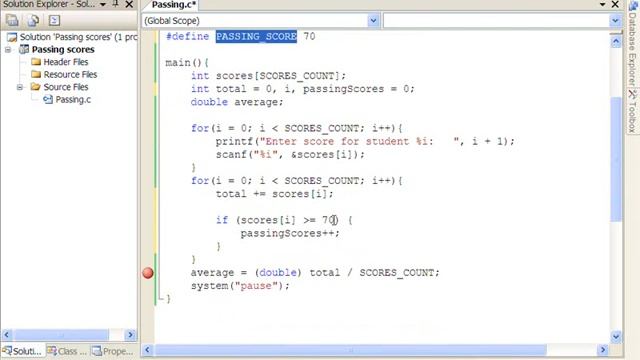The height and width of the screenshot is (360, 640).
Task: Click the editor horizontal scrollbar thumb
Action: (x=351, y=350)
